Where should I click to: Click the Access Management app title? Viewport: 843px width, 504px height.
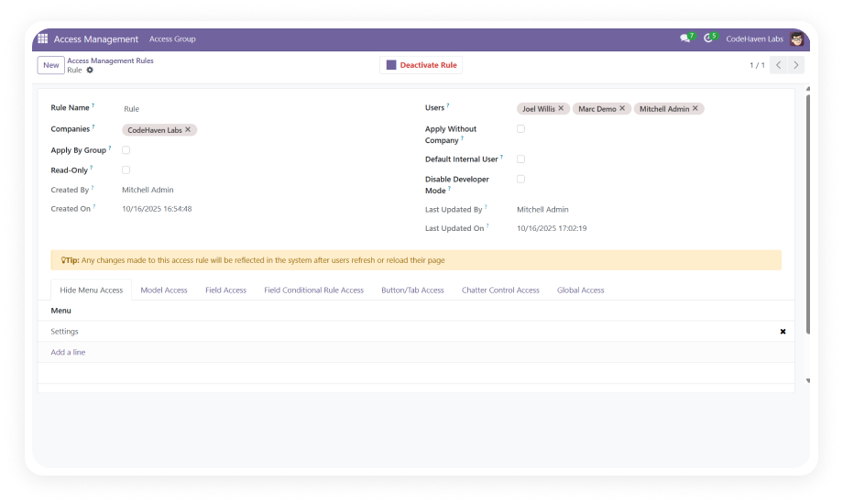click(x=95, y=38)
